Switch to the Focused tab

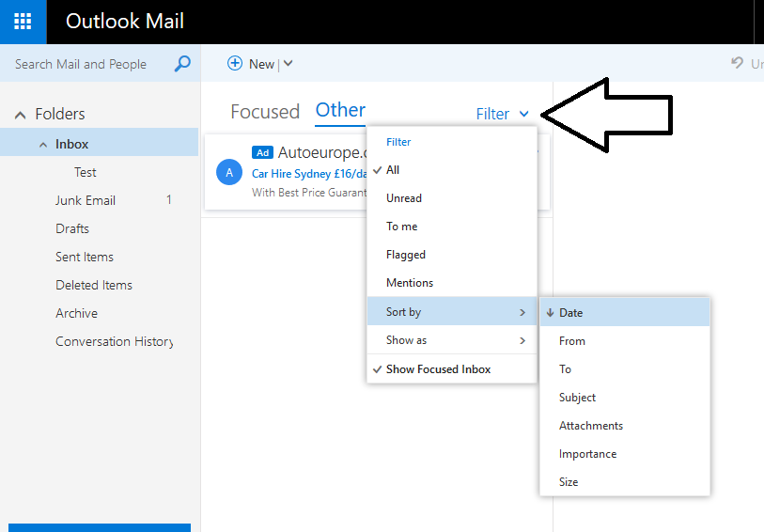point(265,112)
